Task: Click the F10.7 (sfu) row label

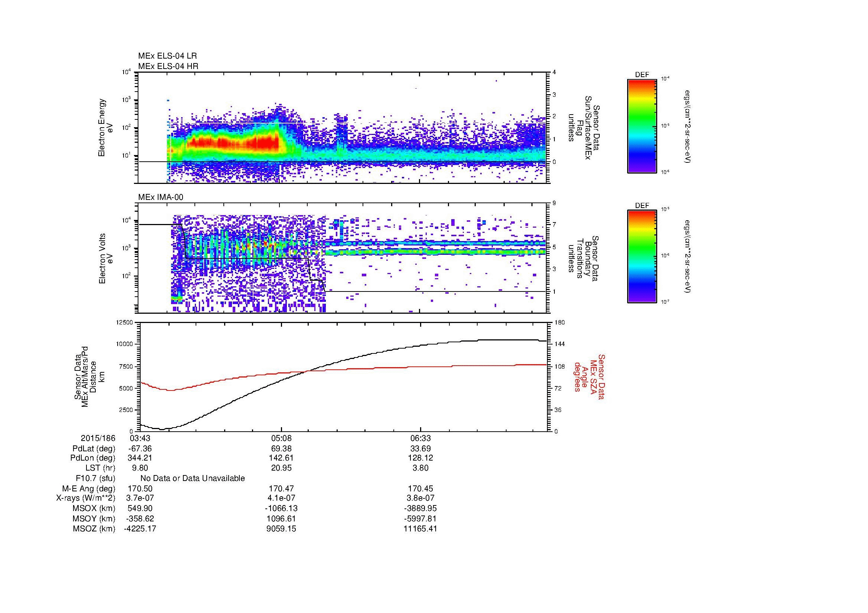Action: coord(96,478)
